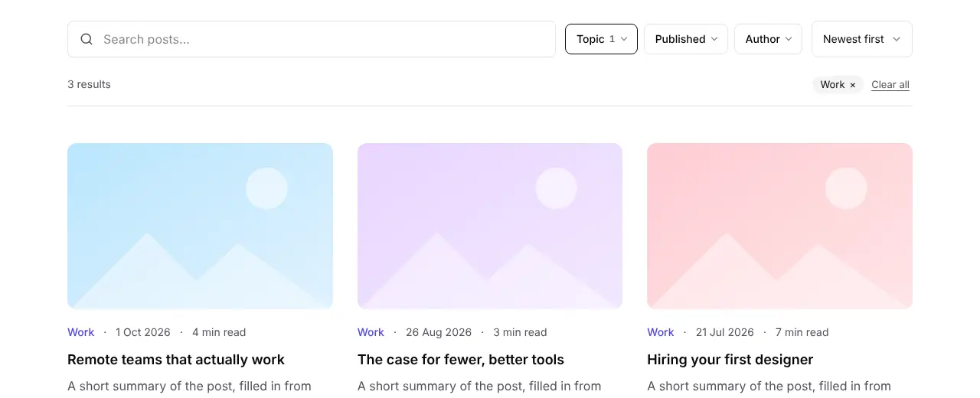Click Work tag on fewer tools post
980x398 pixels.
[x=371, y=332]
